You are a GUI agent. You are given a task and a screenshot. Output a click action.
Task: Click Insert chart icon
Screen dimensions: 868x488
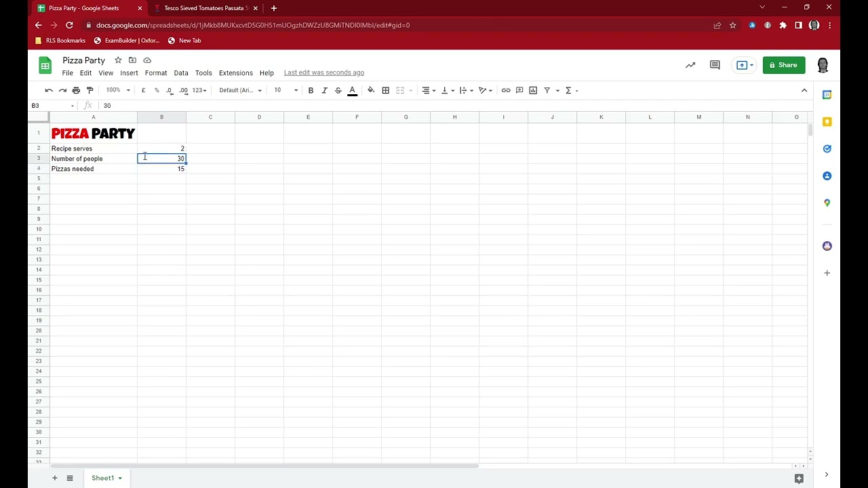coord(533,90)
